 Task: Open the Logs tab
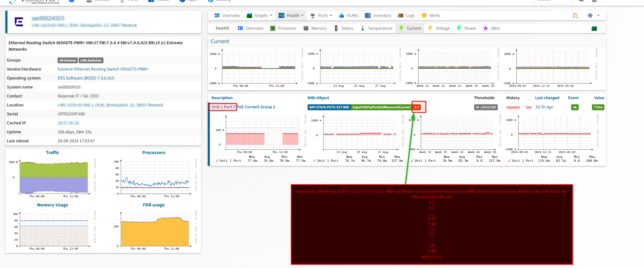[x=406, y=15]
